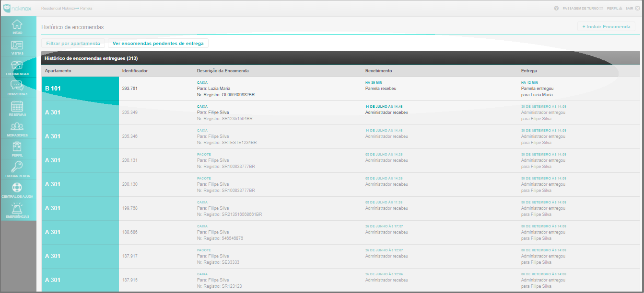The height and width of the screenshot is (293, 644).
Task: Click the Apartamento column header
Action: pos(58,71)
